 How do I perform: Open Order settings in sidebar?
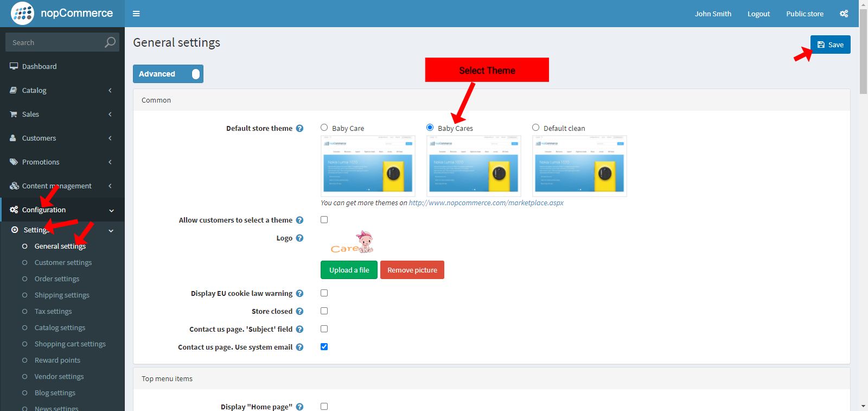pyautogui.click(x=57, y=279)
